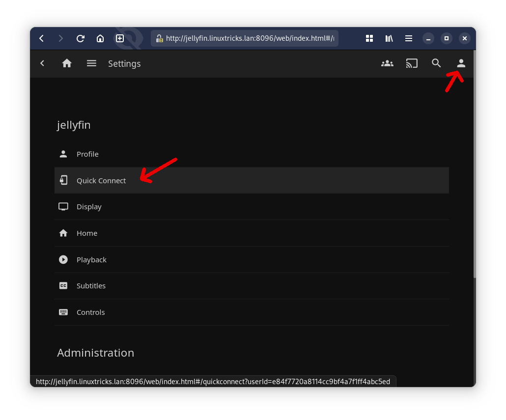Click the Controls keyboard icon

click(x=63, y=312)
